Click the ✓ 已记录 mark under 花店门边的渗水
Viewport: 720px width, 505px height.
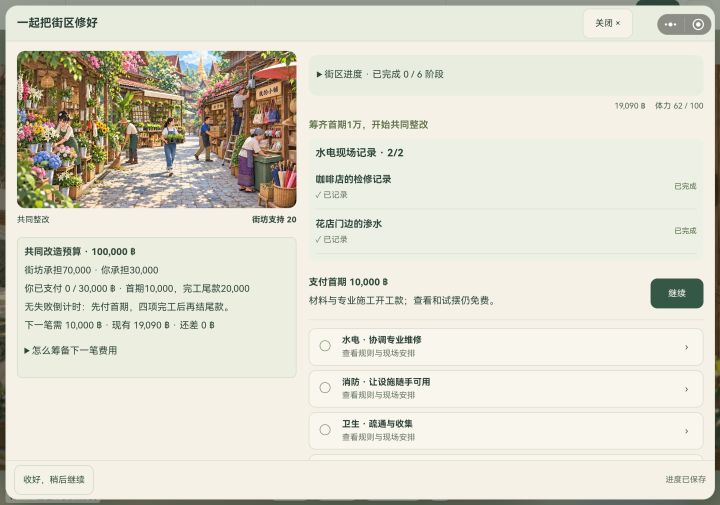331,240
